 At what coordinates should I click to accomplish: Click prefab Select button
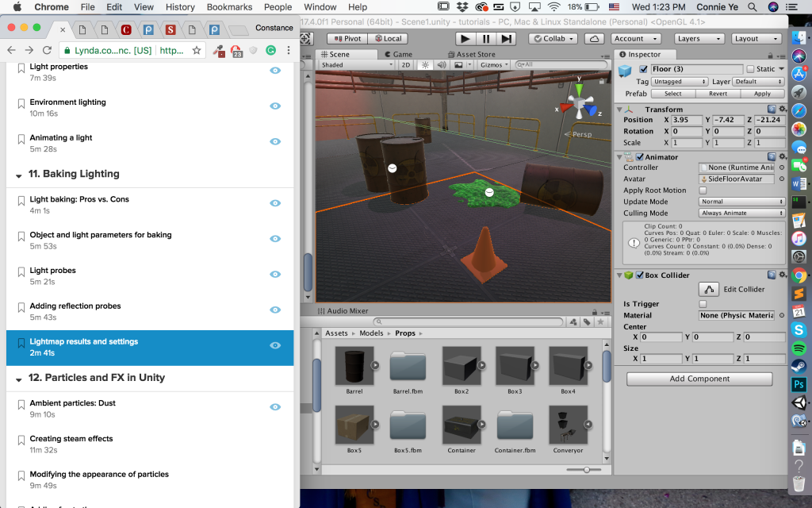click(x=672, y=94)
